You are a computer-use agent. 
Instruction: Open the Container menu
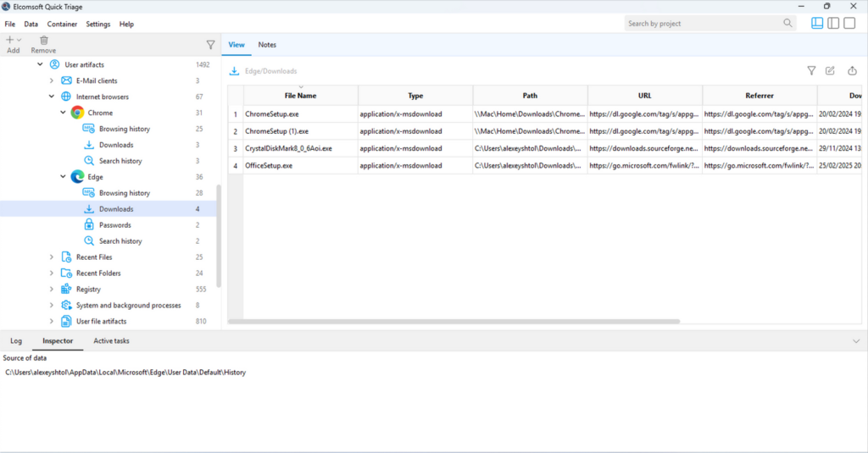62,24
